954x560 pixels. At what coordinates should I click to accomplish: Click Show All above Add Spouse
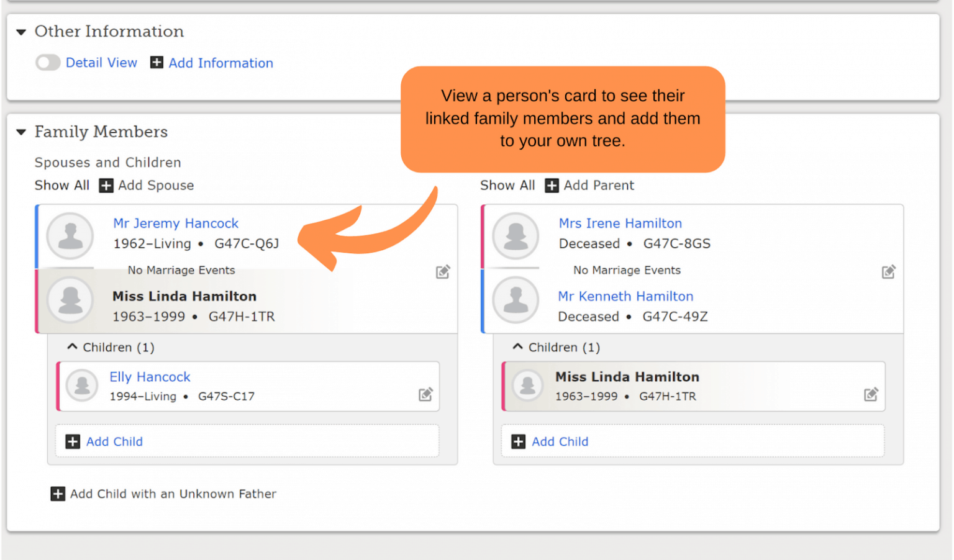coord(61,185)
